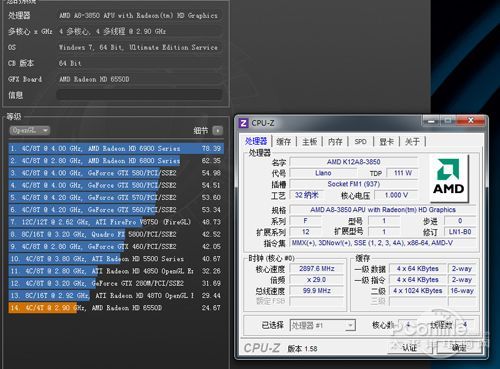Click the 2897.6 MHz core speed value
500x369 pixels.
click(x=317, y=269)
